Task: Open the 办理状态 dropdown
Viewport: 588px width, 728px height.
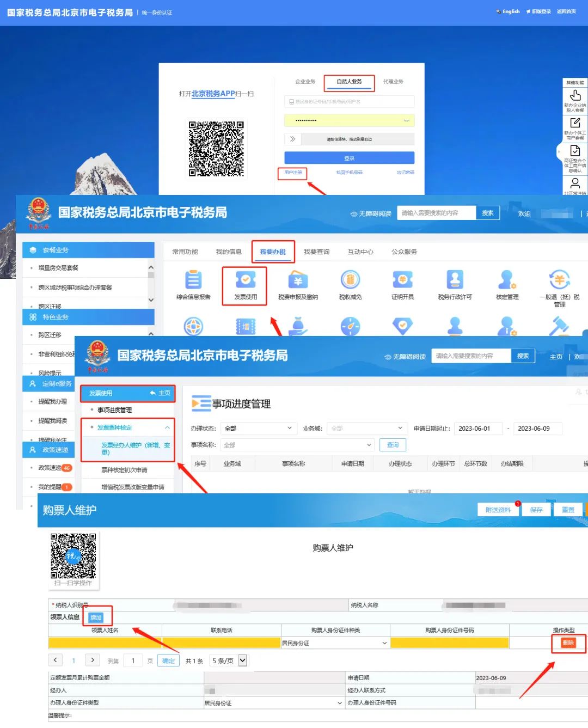Action: coord(259,429)
